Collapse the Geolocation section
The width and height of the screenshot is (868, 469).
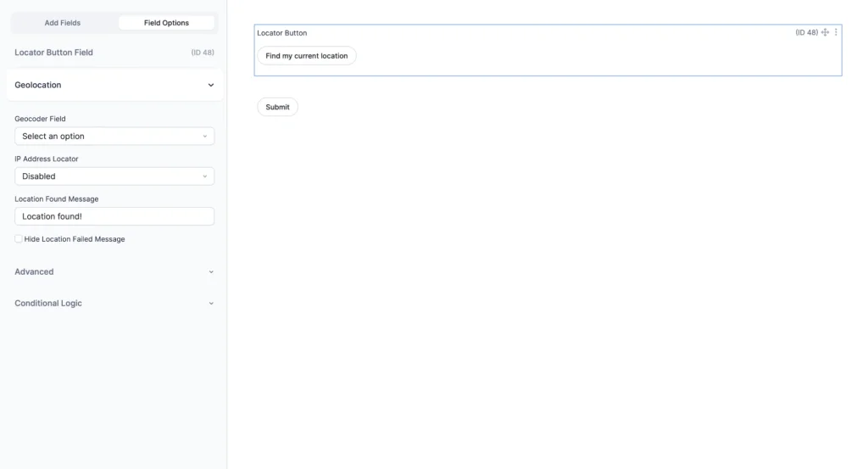coord(114,85)
